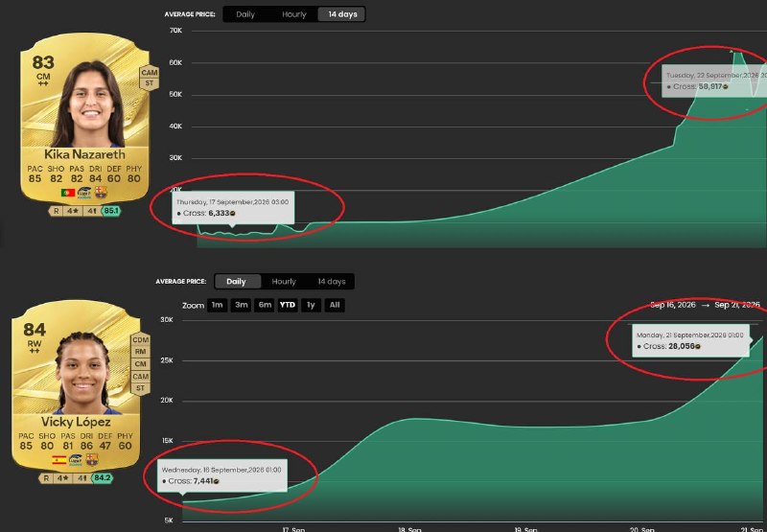Select 14 days tab on top chart
Image resolution: width=767 pixels, height=532 pixels.
(342, 14)
